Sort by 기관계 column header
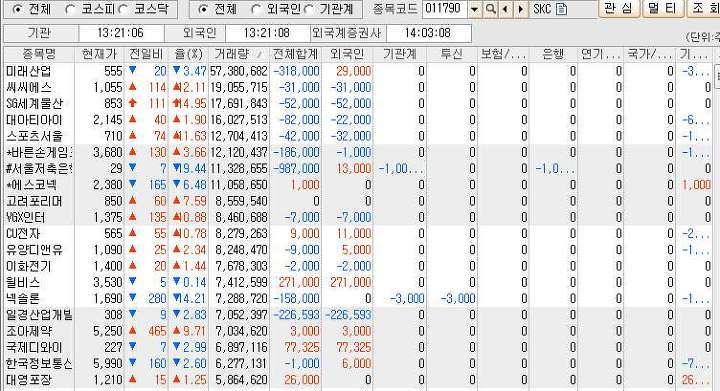The height and width of the screenshot is (391, 720). (399, 54)
